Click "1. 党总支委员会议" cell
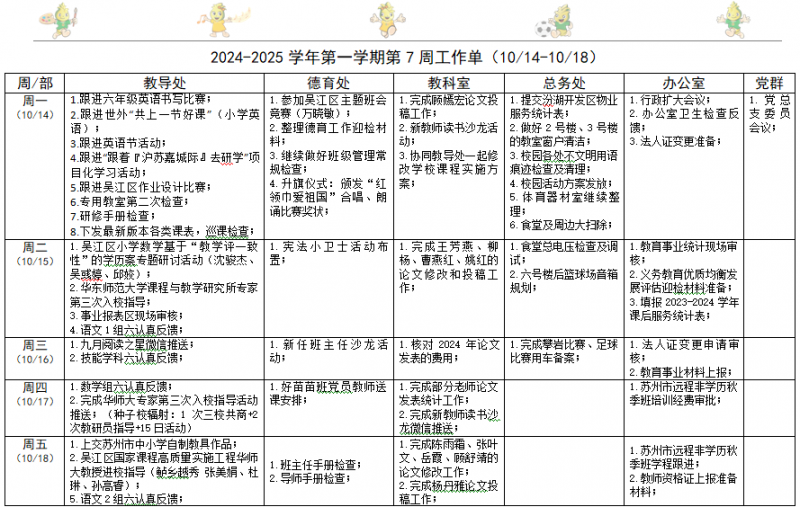 tap(769, 113)
